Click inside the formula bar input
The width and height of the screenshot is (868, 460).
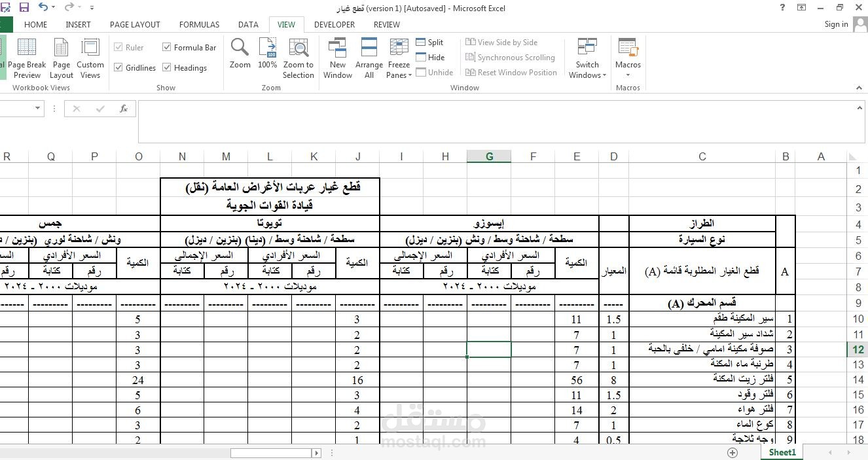click(497, 121)
